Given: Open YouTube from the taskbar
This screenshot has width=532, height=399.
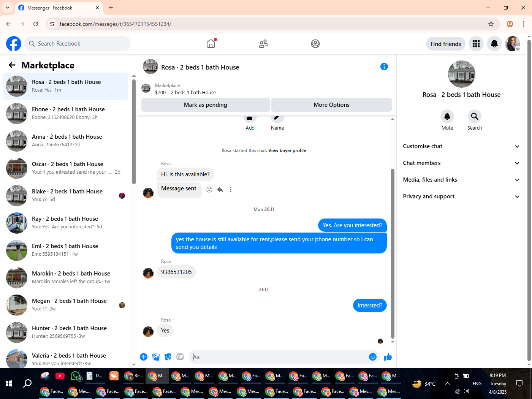Looking at the screenshot, I should 60,376.
